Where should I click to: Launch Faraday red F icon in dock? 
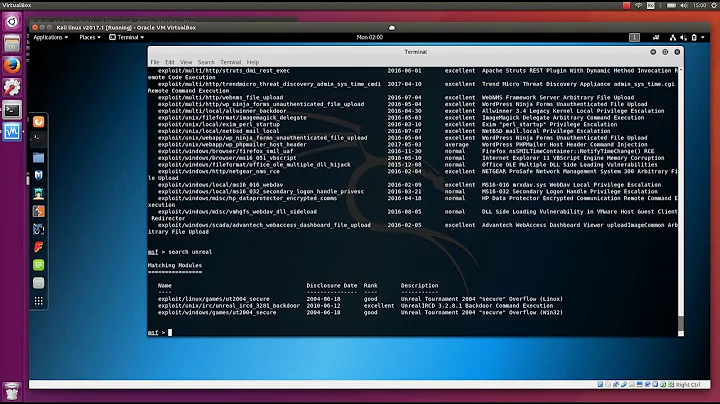[39, 247]
